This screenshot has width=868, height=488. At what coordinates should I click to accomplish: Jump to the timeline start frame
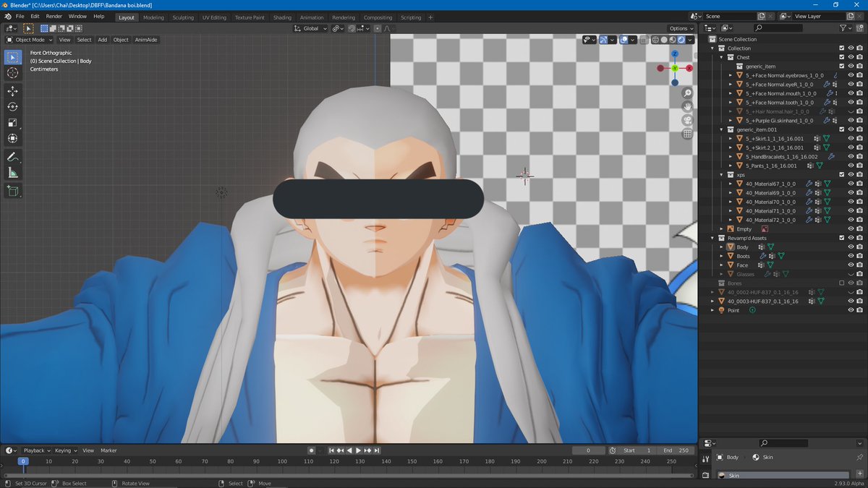pos(332,450)
